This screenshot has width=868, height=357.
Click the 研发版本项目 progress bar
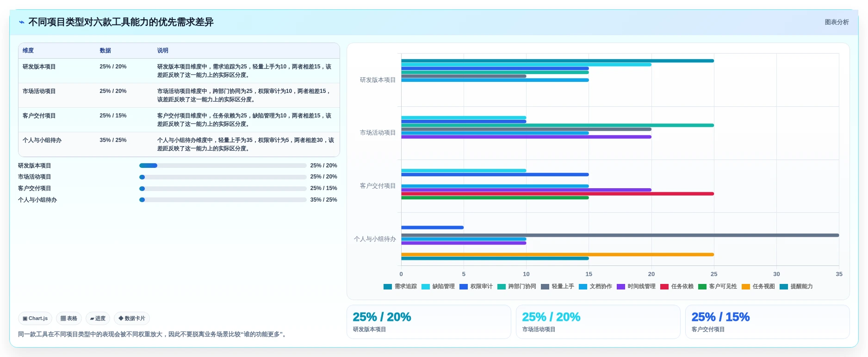click(223, 166)
